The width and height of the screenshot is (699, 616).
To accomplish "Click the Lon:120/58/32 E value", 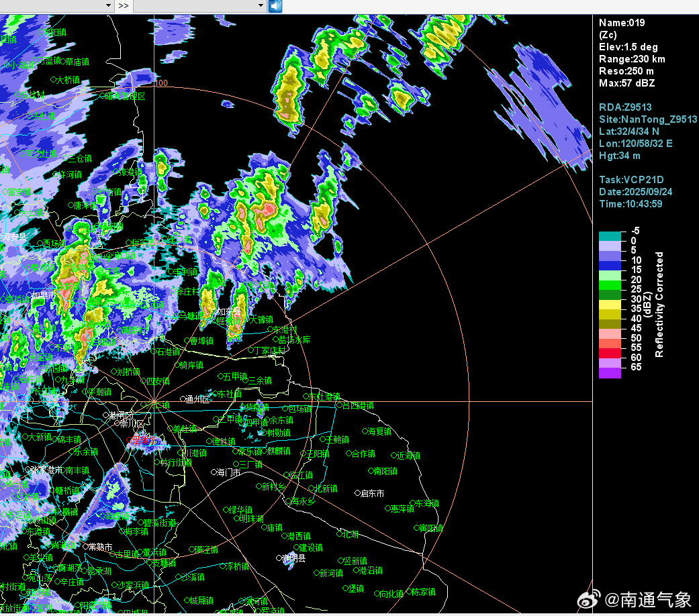I will pyautogui.click(x=636, y=143).
